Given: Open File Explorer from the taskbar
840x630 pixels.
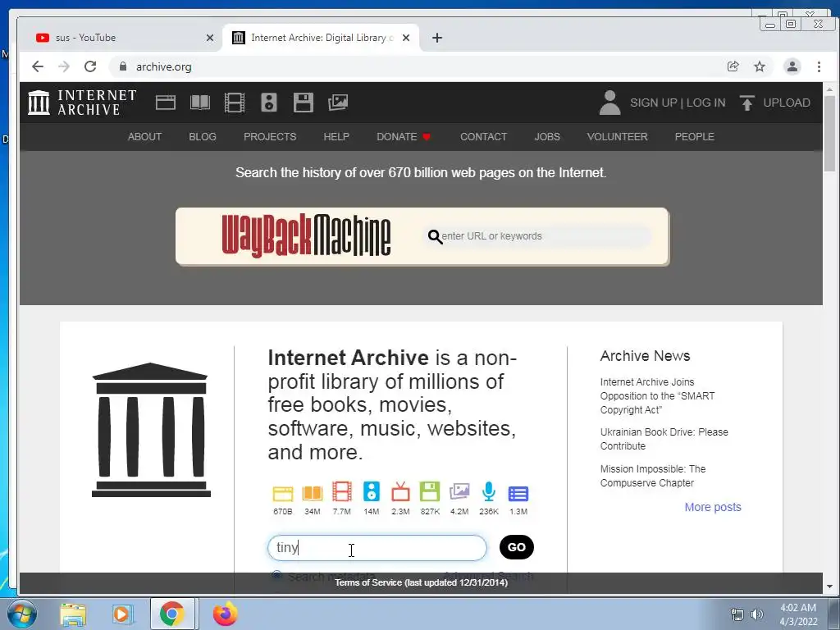Looking at the screenshot, I should (x=73, y=614).
